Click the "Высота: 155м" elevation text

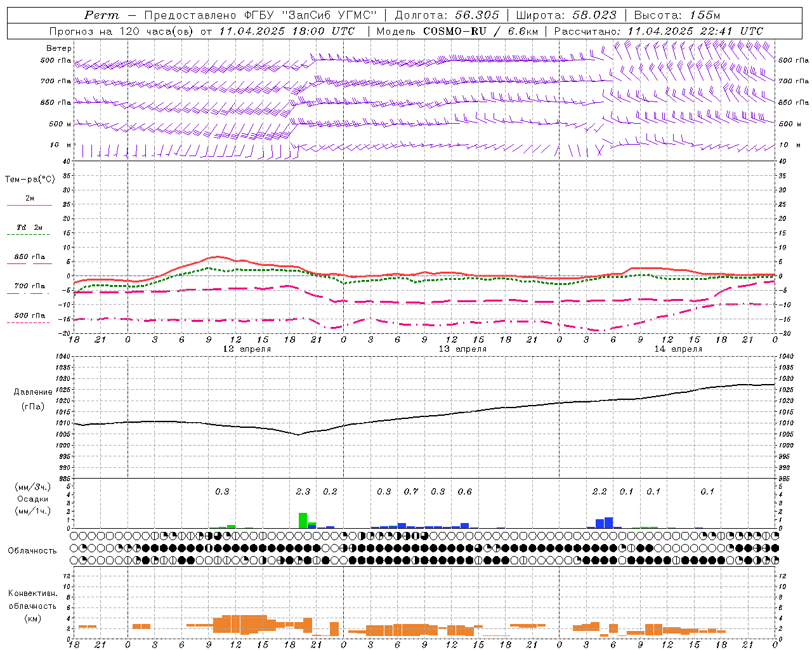pos(677,15)
